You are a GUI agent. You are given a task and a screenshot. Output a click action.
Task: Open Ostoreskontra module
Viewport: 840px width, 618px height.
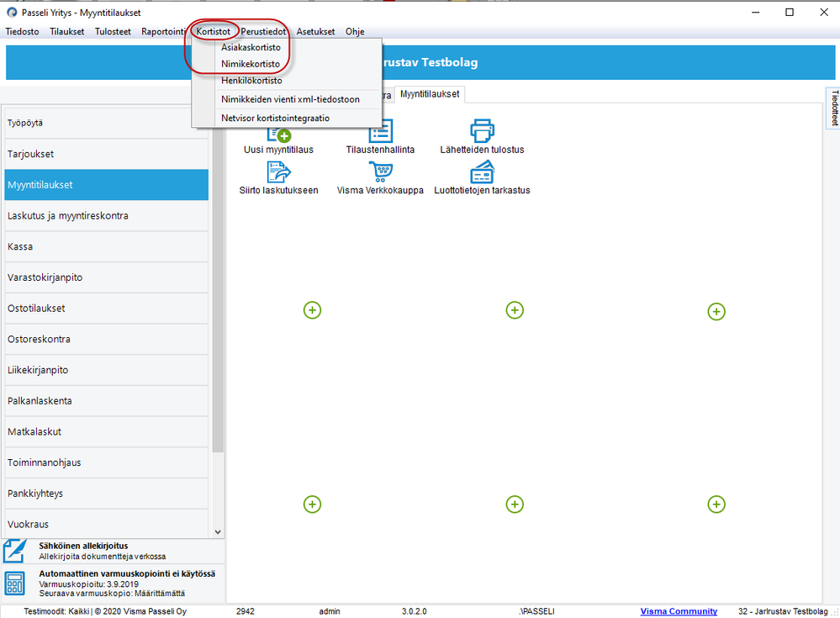click(x=106, y=339)
